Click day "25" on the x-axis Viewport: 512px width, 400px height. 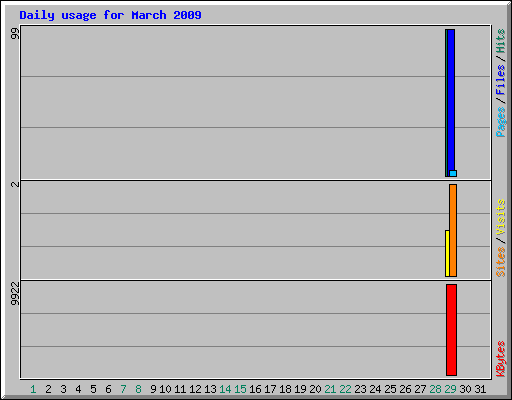pyautogui.click(x=390, y=389)
